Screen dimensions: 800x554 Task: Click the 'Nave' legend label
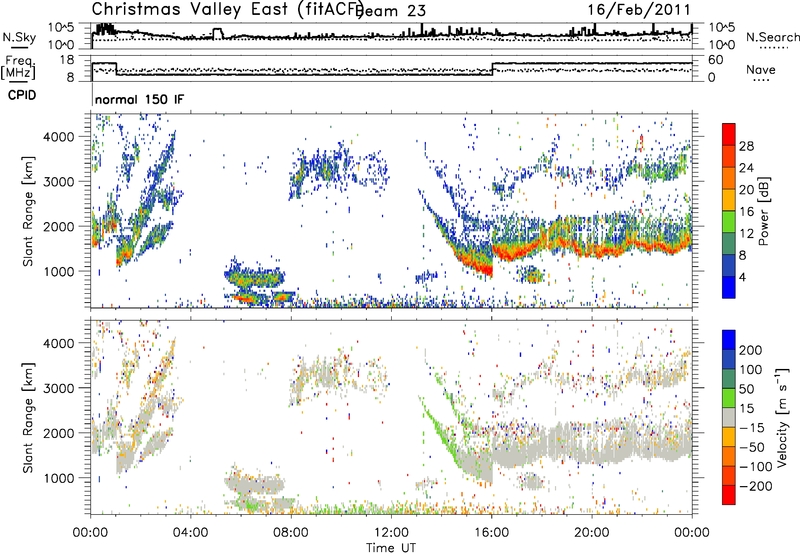point(761,69)
